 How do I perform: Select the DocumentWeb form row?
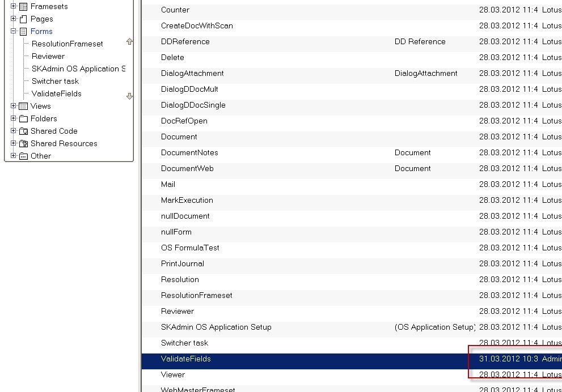click(x=187, y=168)
